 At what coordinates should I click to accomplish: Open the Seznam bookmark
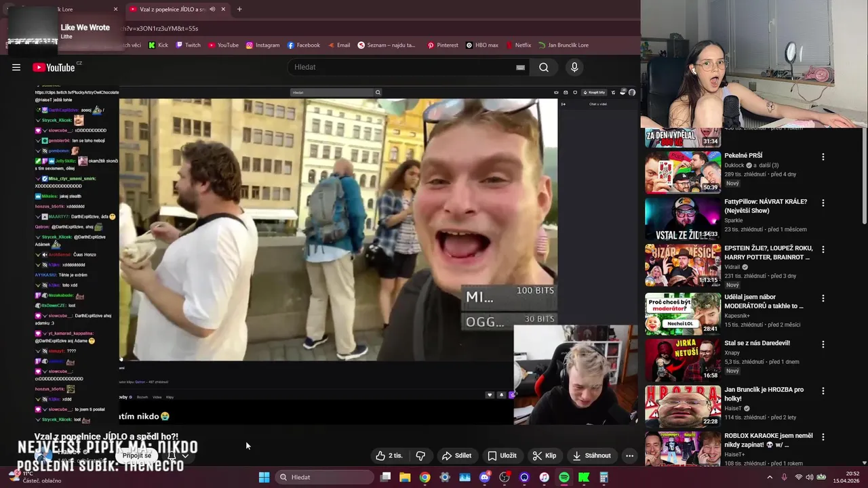coord(386,45)
